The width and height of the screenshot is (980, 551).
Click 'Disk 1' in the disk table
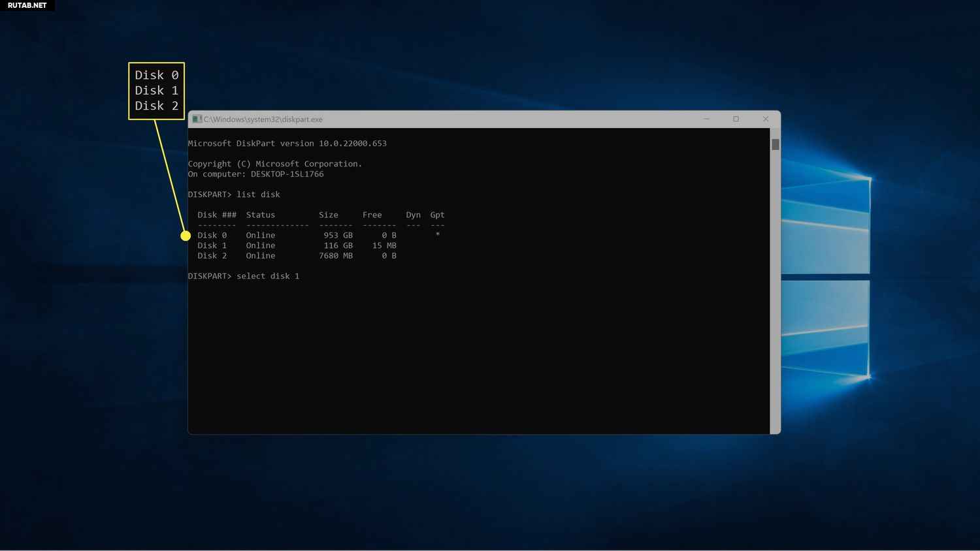[212, 245]
